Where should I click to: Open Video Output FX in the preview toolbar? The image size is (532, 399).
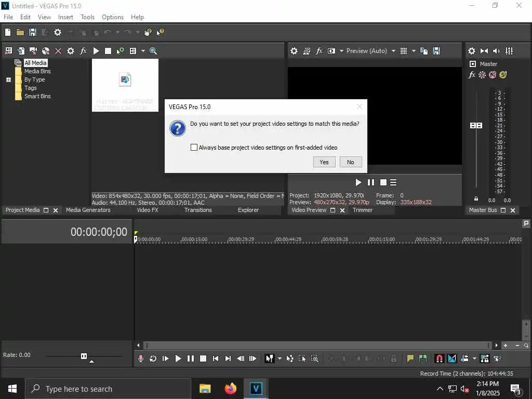point(319,51)
